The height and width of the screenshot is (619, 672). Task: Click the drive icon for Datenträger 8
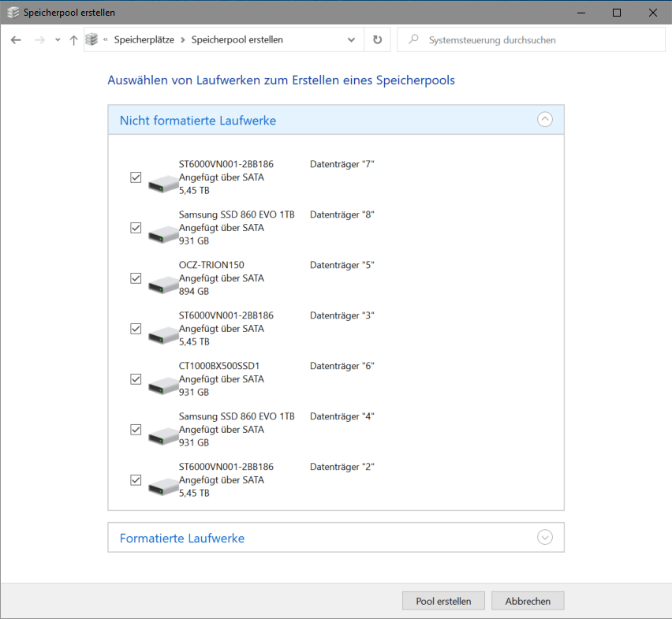(x=163, y=234)
